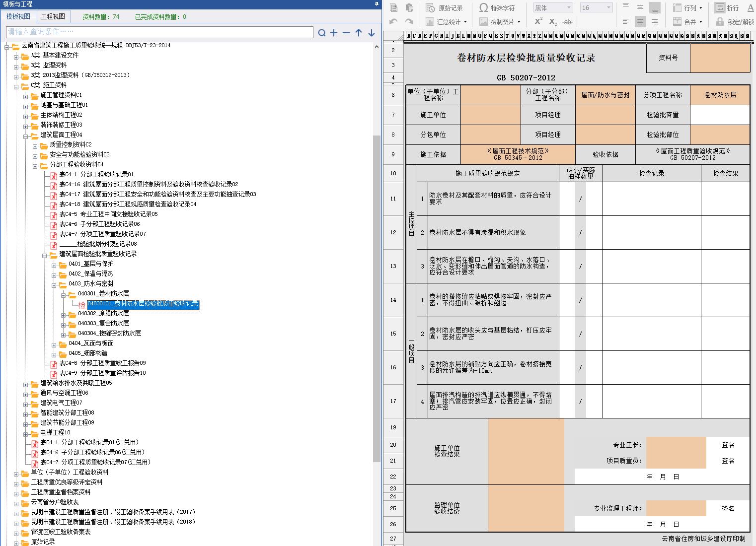Click the 行列 rows and columns icon

tap(677, 7)
